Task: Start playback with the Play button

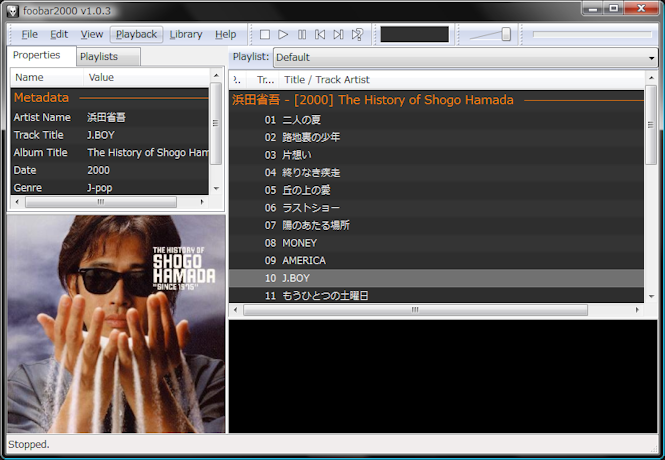Action: tap(283, 34)
